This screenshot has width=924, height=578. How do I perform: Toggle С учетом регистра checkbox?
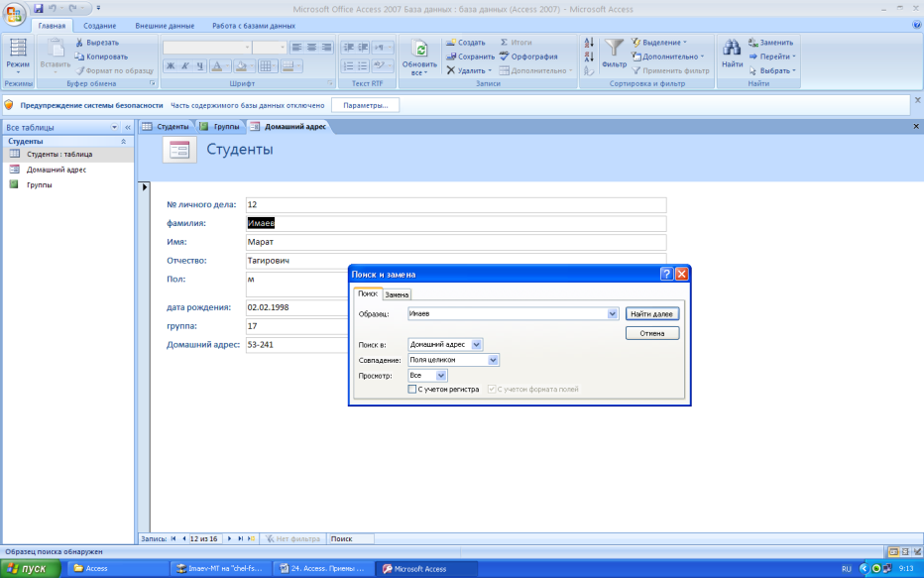[411, 389]
